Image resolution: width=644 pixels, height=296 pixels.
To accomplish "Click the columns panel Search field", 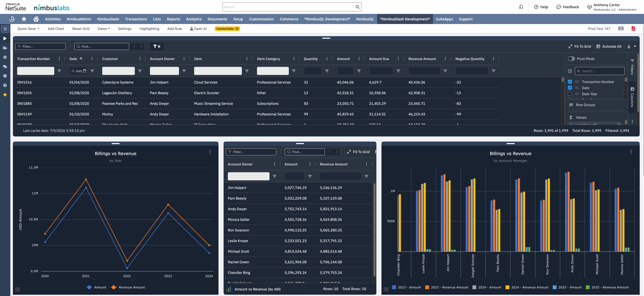I will (x=599, y=71).
